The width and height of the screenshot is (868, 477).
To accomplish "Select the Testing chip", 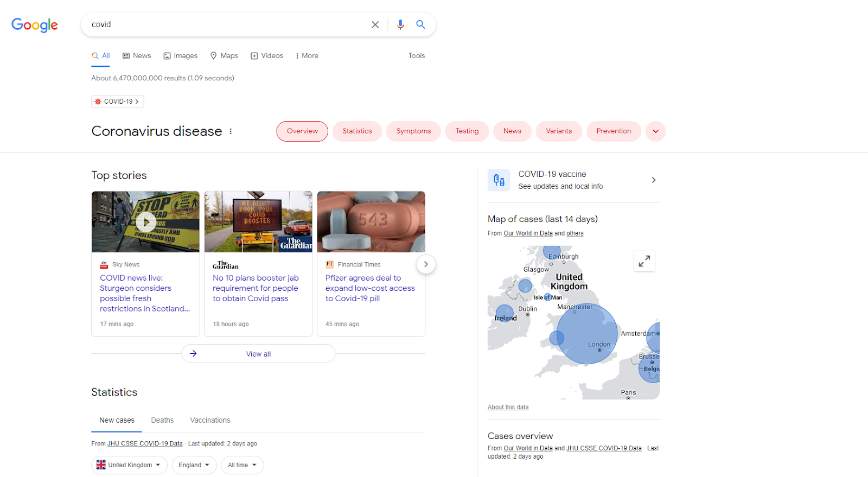I will pyautogui.click(x=467, y=131).
